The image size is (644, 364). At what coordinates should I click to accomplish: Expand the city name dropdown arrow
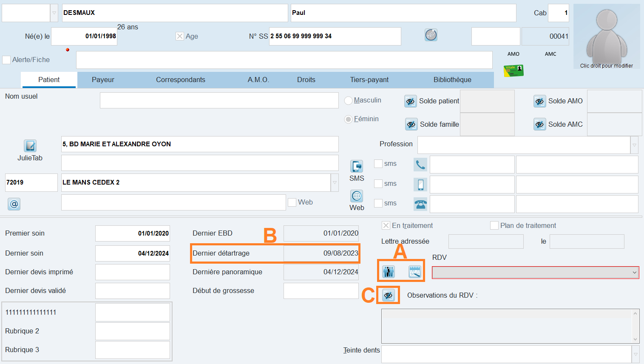(335, 183)
